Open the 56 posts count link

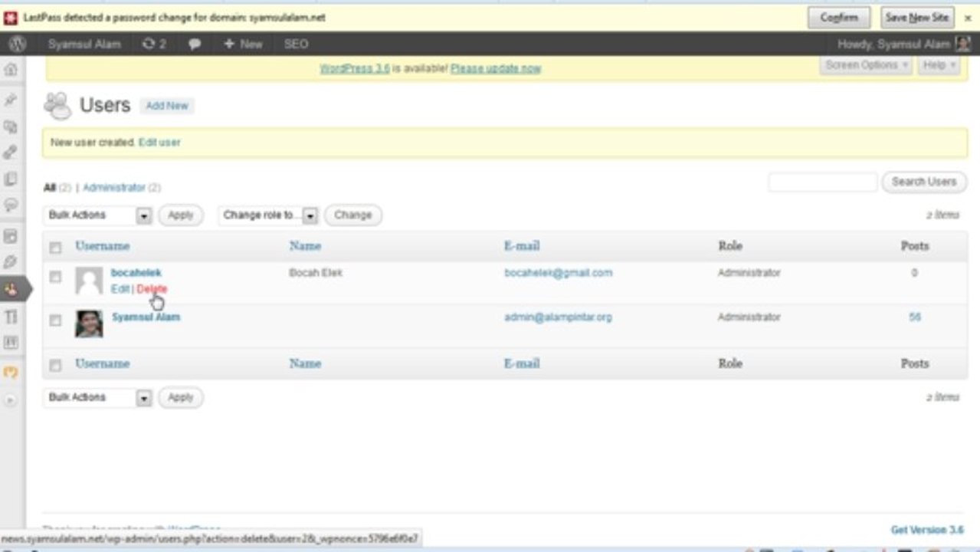pyautogui.click(x=915, y=317)
